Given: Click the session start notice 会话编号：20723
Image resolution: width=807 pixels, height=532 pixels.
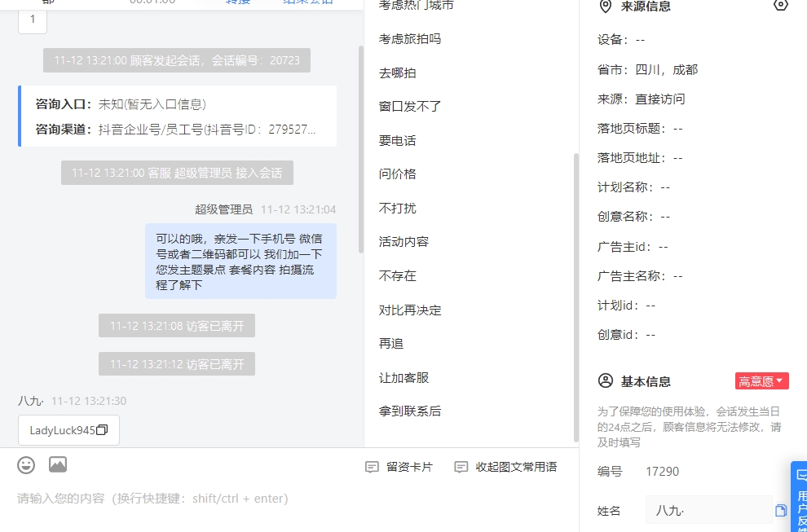Looking at the screenshot, I should [x=177, y=60].
